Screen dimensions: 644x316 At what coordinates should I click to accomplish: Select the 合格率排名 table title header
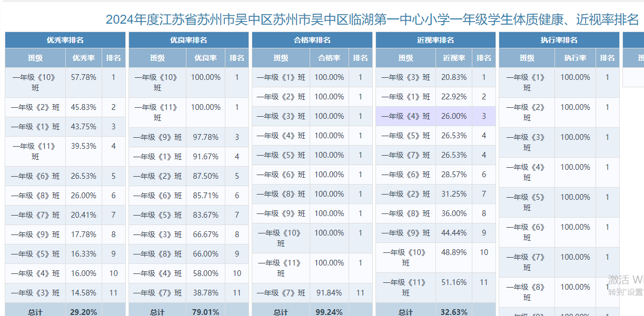click(312, 40)
